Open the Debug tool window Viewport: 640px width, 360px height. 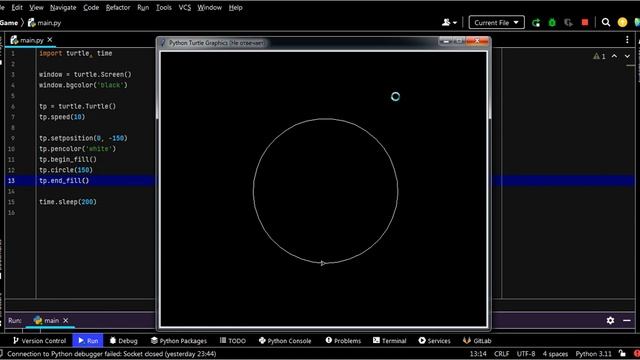pyautogui.click(x=124, y=340)
